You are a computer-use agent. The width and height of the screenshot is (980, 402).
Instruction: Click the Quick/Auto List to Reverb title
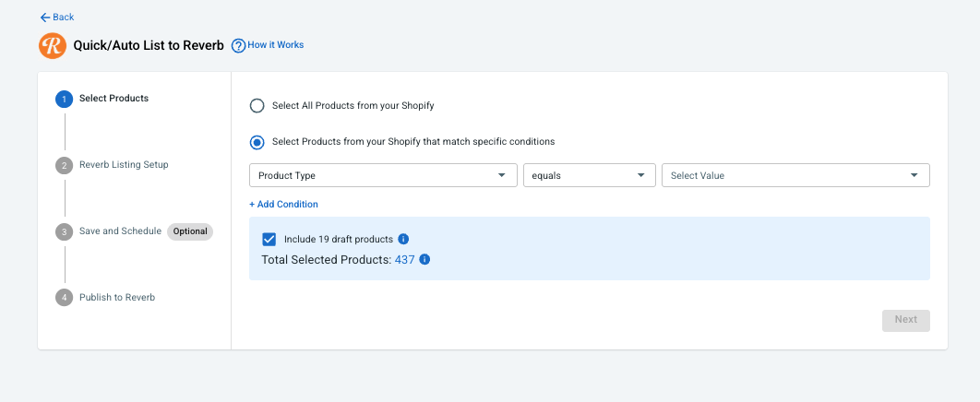pos(149,45)
